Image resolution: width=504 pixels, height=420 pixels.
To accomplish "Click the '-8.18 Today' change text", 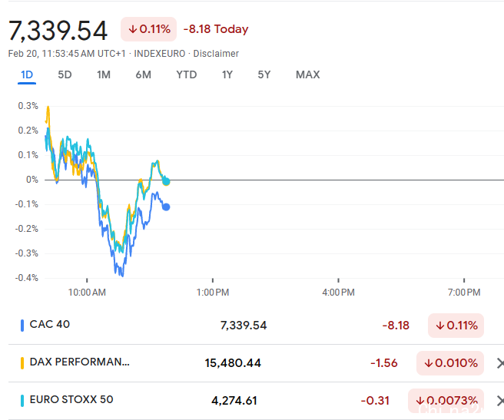I will click(216, 29).
